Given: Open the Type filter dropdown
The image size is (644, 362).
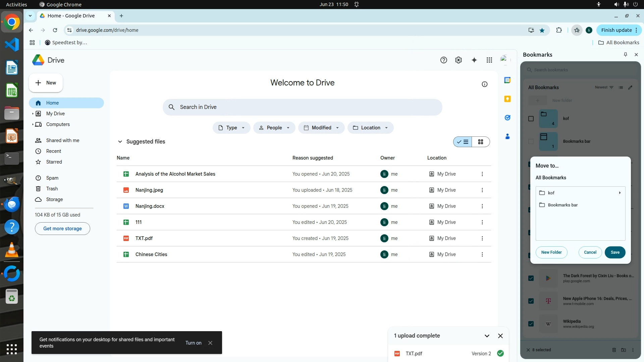Looking at the screenshot, I should pos(231,128).
